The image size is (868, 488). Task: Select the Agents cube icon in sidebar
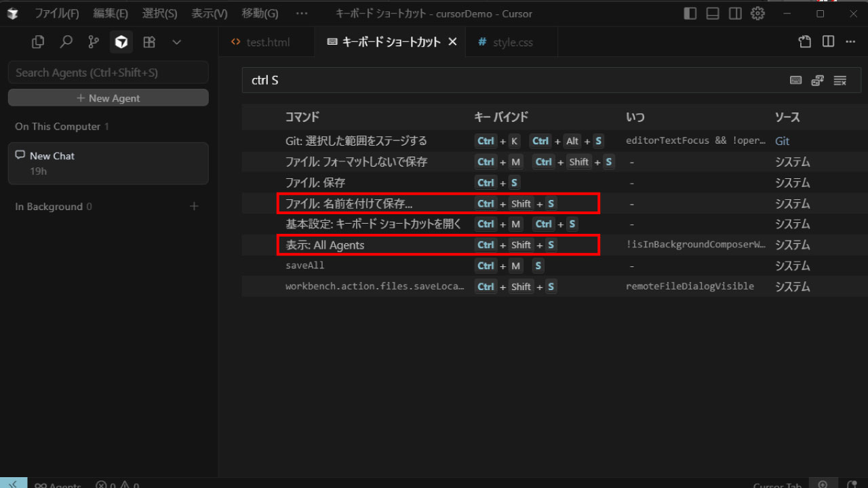click(x=121, y=42)
